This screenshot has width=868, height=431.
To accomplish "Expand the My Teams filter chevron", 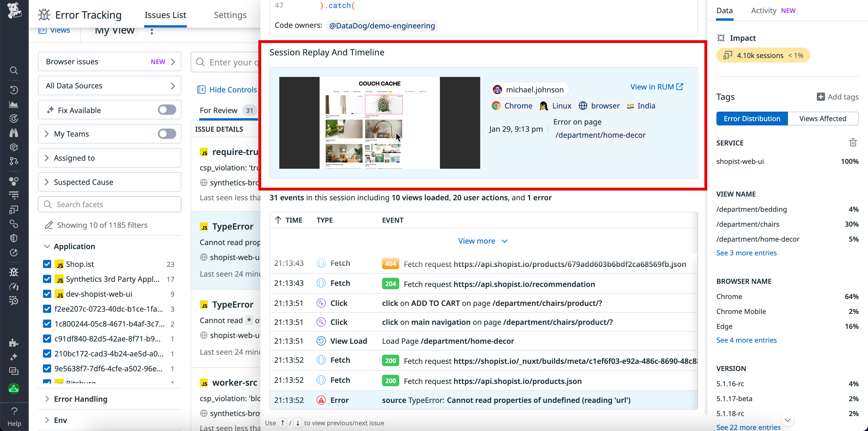I will pos(46,134).
